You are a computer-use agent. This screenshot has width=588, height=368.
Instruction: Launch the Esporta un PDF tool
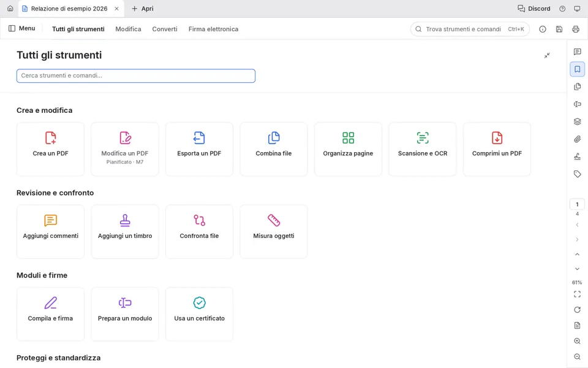[199, 149]
